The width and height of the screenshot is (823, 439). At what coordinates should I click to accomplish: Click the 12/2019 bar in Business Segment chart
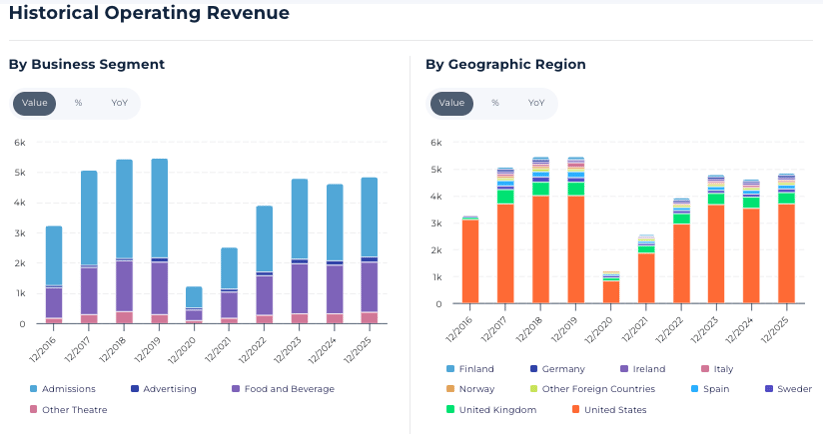point(159,240)
